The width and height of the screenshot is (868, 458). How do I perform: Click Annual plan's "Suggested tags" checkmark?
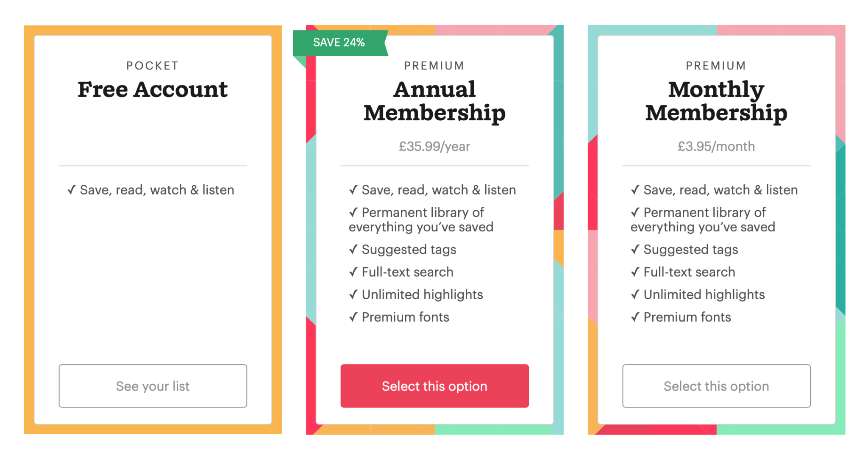353,250
